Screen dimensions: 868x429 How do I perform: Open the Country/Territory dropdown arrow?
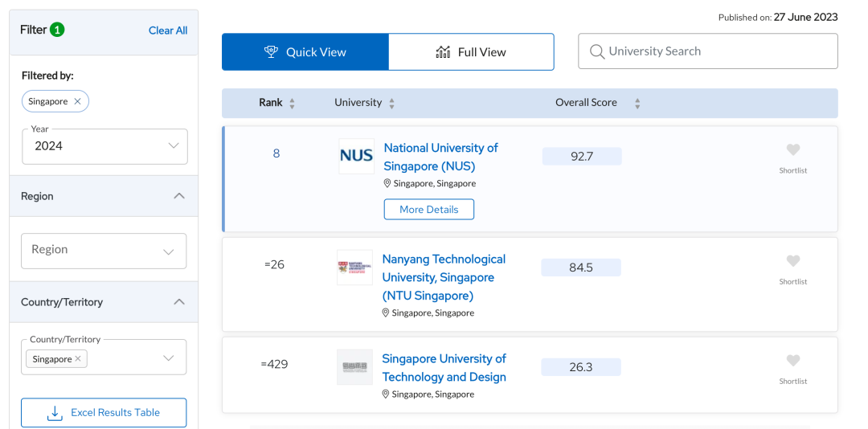click(x=169, y=357)
